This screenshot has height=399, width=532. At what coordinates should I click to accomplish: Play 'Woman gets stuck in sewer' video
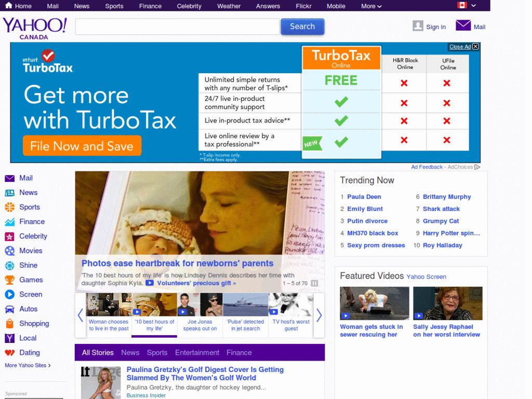click(375, 303)
